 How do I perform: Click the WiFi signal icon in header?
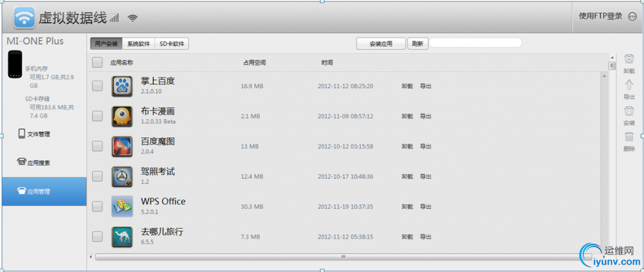[132, 18]
